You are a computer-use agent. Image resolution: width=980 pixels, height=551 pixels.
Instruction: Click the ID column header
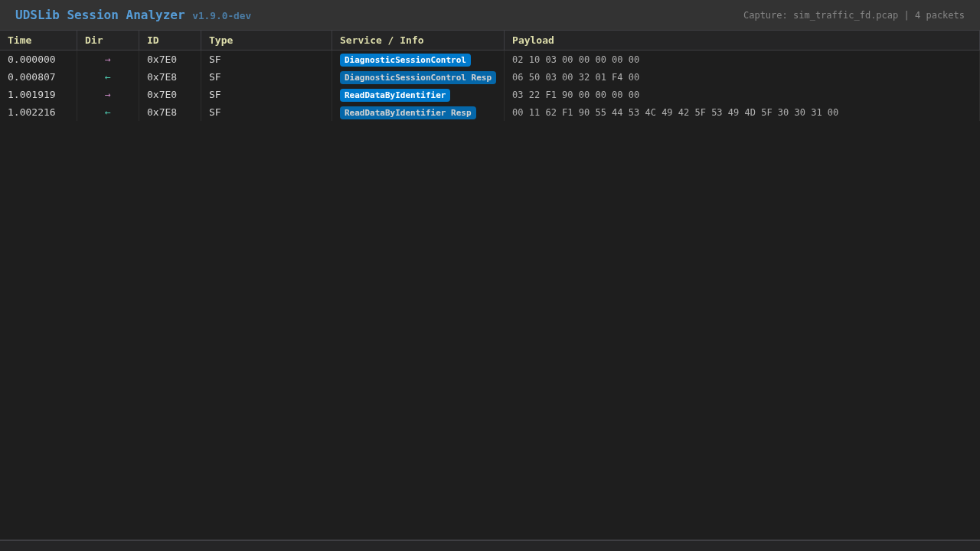pyautogui.click(x=170, y=41)
